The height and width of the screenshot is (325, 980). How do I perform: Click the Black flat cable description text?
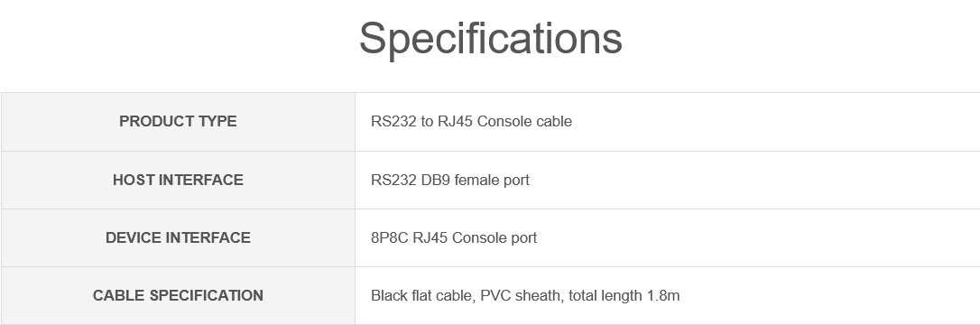click(525, 295)
